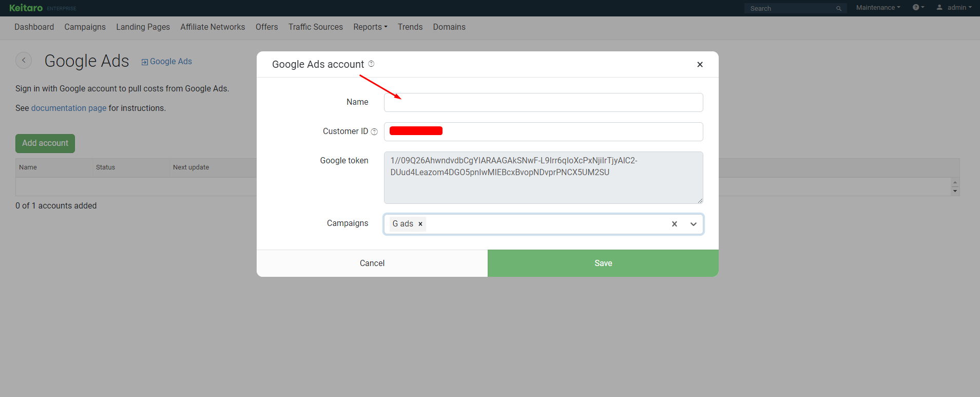Image resolution: width=980 pixels, height=397 pixels.
Task: Open Landing Pages
Action: click(x=143, y=27)
